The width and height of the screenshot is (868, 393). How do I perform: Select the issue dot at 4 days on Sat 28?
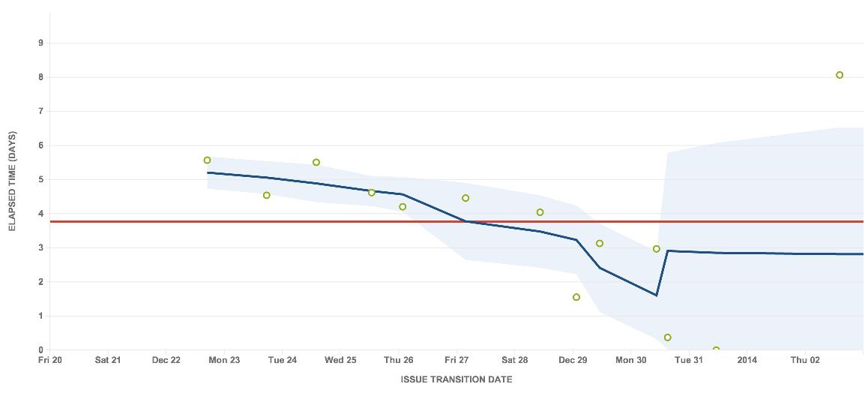coord(540,212)
